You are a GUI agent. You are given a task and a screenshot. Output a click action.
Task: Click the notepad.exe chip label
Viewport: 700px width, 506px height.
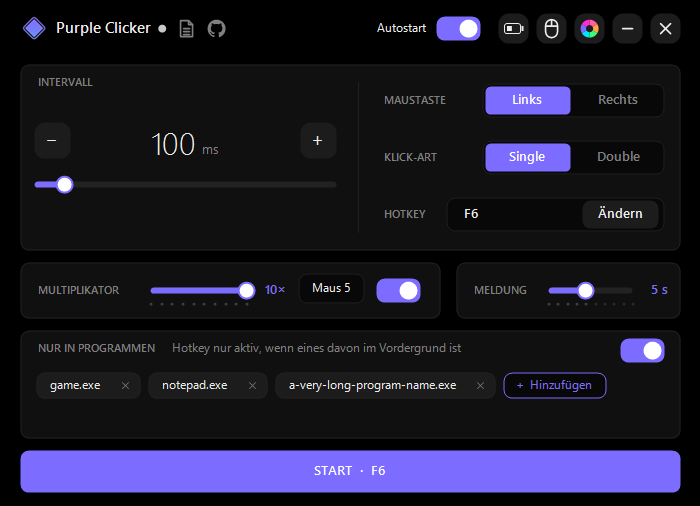coord(195,385)
